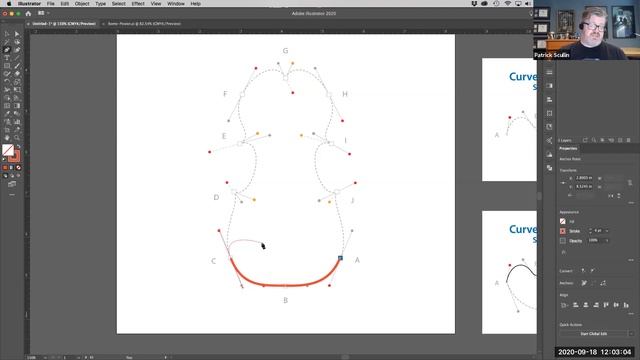
Task: Set paint mode to None
Action: [18, 168]
